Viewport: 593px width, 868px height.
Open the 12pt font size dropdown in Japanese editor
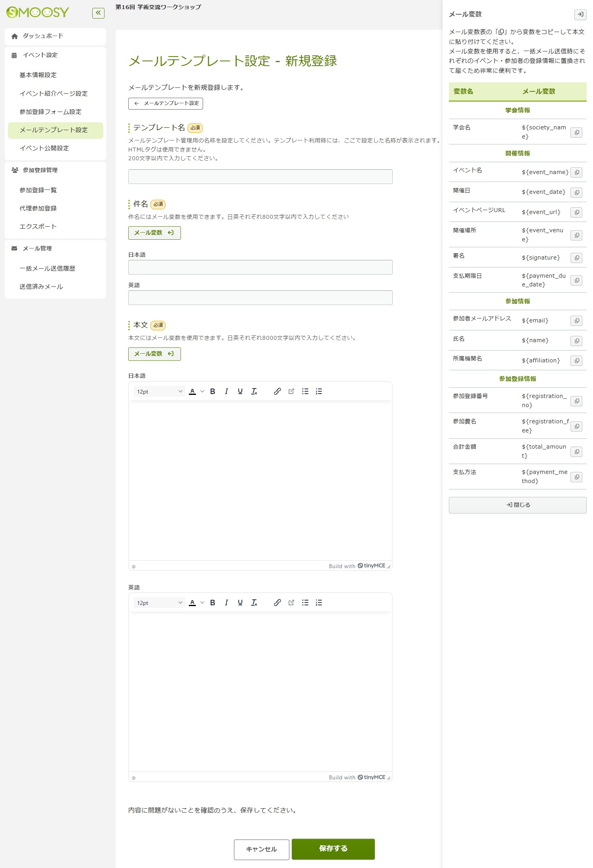point(159,391)
